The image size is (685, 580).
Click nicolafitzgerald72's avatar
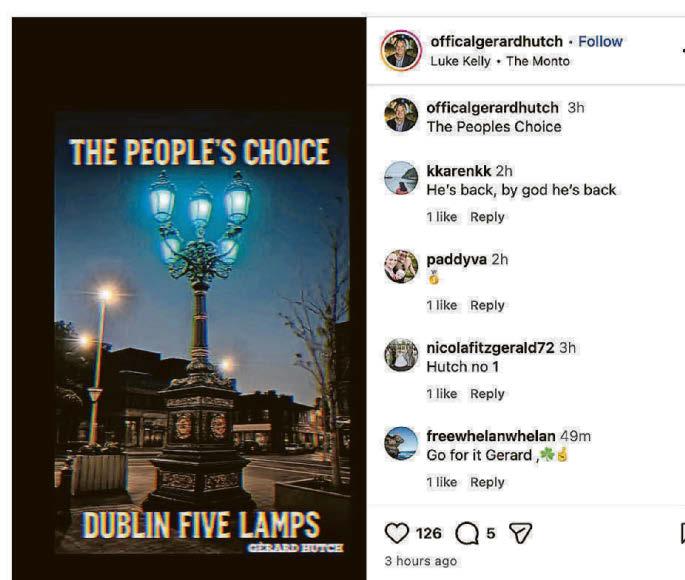401,355
